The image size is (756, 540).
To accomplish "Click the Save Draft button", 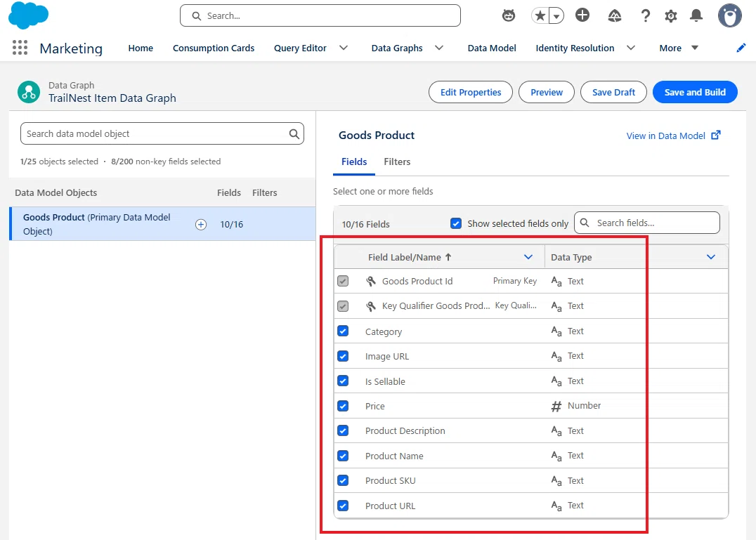I will tap(613, 92).
